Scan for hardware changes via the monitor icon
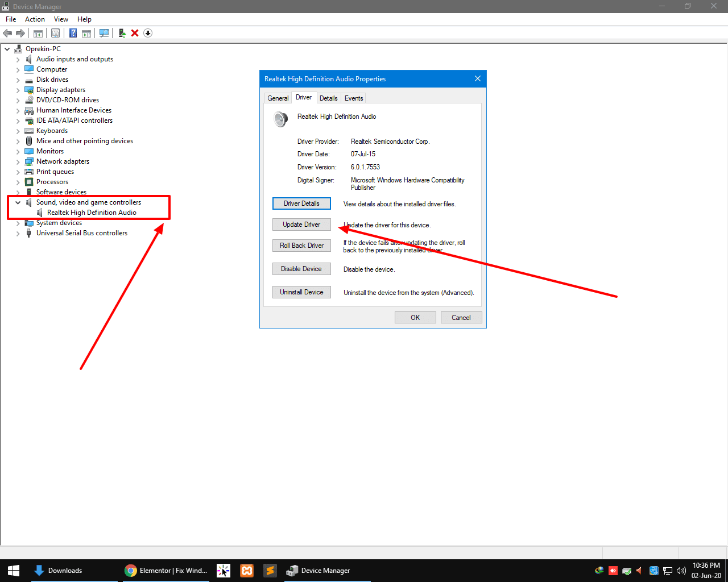 tap(104, 33)
